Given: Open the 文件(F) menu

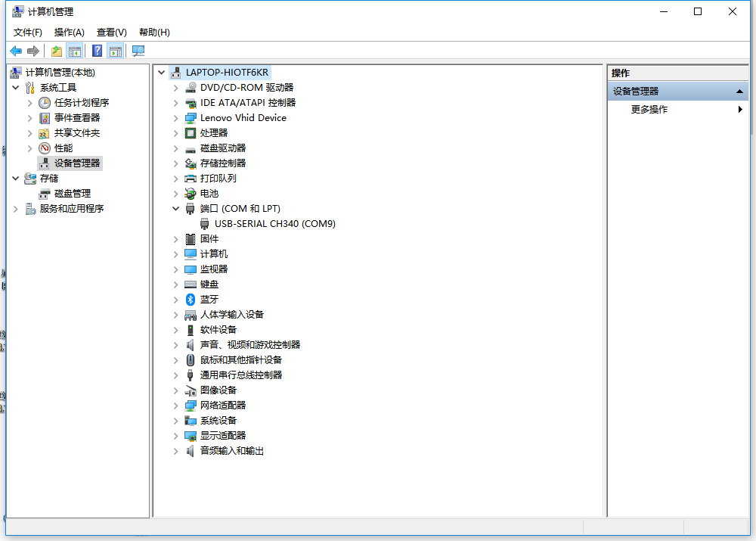Looking at the screenshot, I should coord(26,32).
